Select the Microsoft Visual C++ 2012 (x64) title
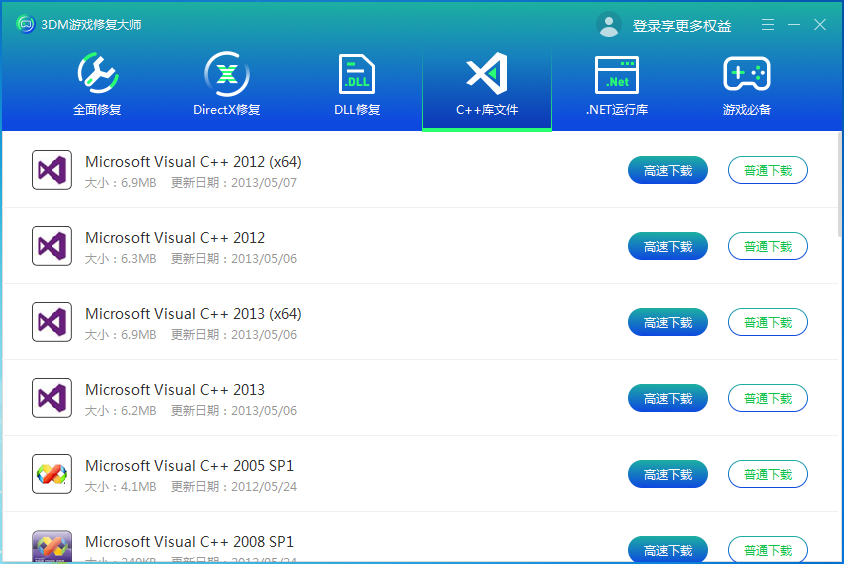 click(193, 162)
